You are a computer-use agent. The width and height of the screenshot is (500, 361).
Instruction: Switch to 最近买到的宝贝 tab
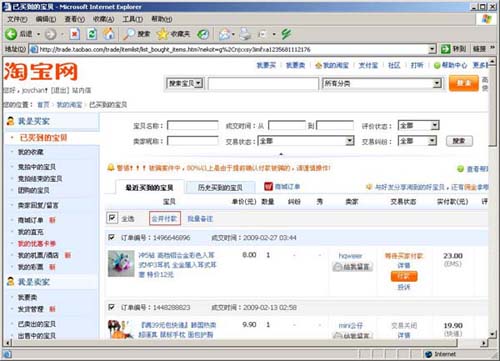[x=149, y=187]
